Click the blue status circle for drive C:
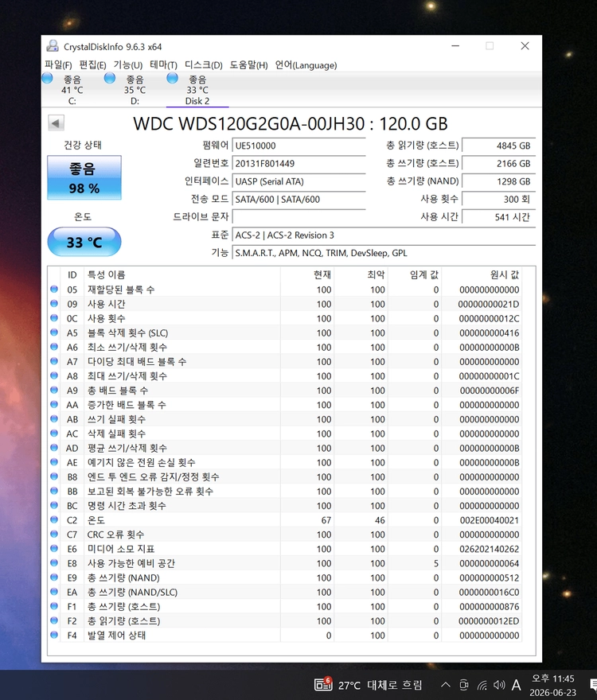The height and width of the screenshot is (700, 597). pos(48,78)
